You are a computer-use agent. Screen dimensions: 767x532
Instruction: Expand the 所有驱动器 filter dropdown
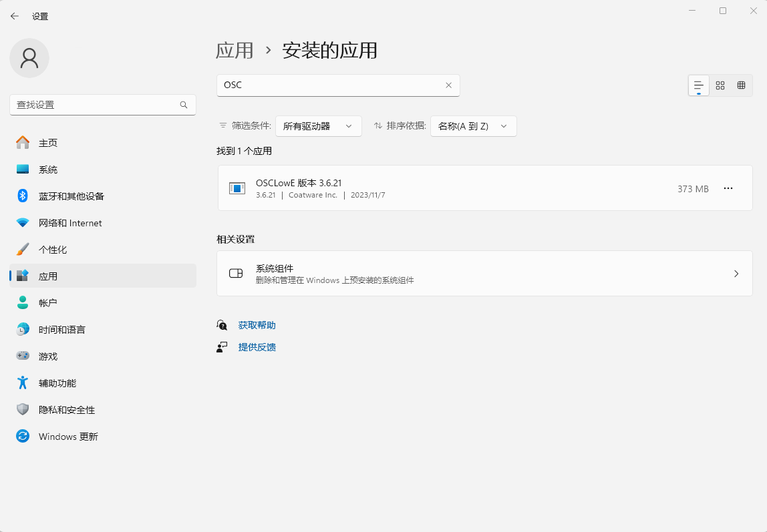coord(318,126)
